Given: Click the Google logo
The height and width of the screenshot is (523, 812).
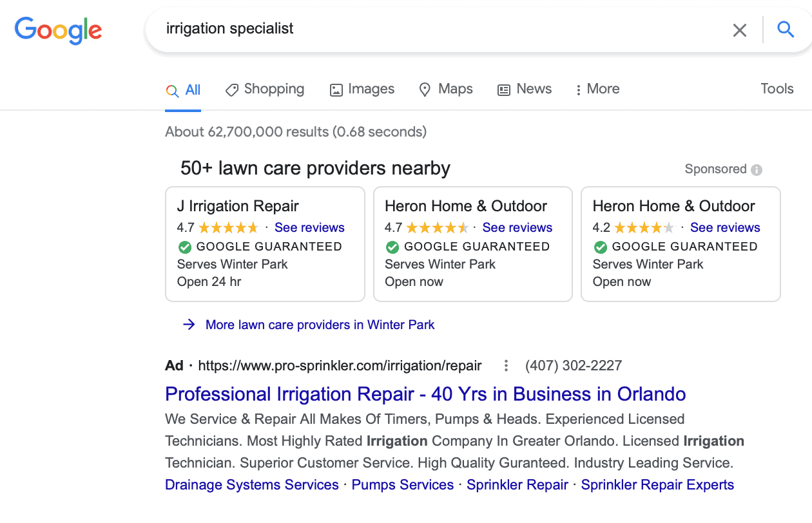Looking at the screenshot, I should pyautogui.click(x=58, y=30).
